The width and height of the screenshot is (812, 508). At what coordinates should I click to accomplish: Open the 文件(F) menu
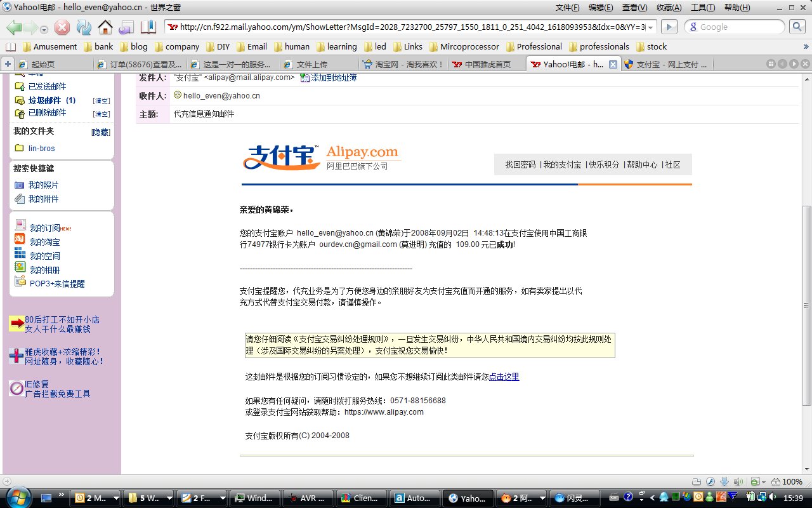coord(567,8)
